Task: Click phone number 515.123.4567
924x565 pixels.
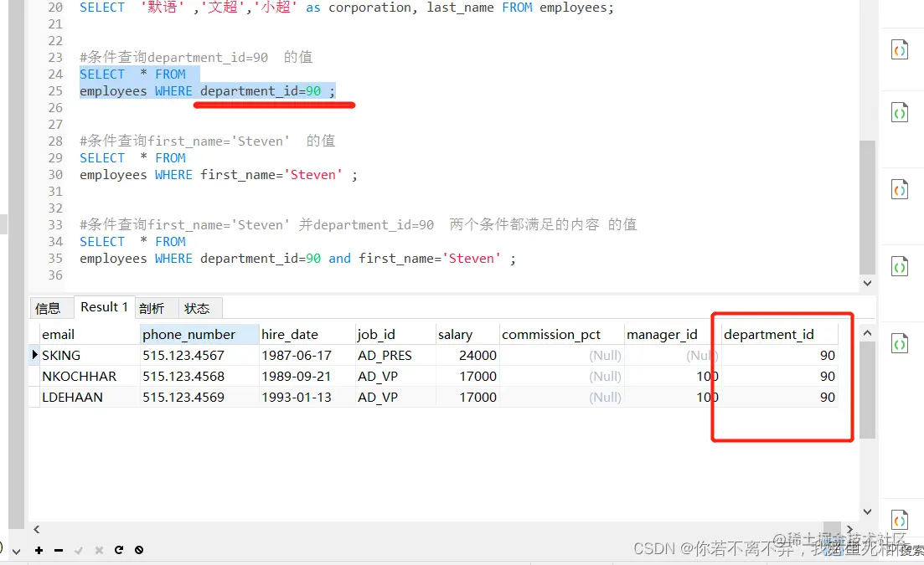Action: click(199, 356)
